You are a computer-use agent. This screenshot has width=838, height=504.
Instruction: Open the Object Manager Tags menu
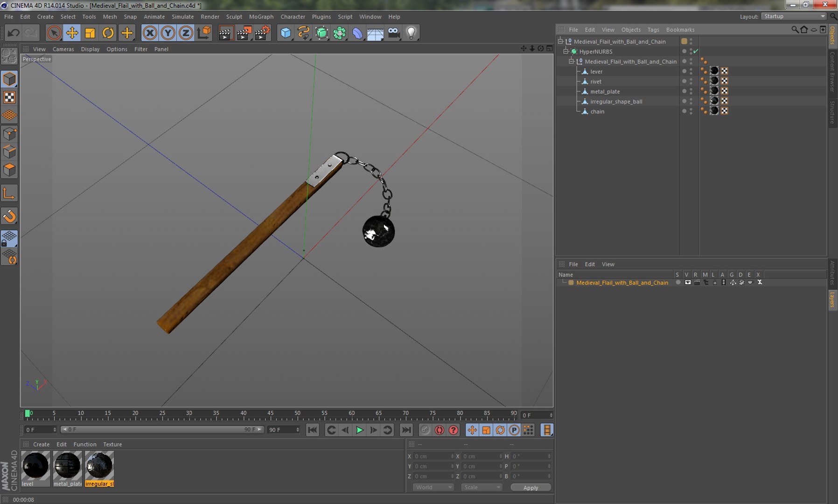(653, 29)
